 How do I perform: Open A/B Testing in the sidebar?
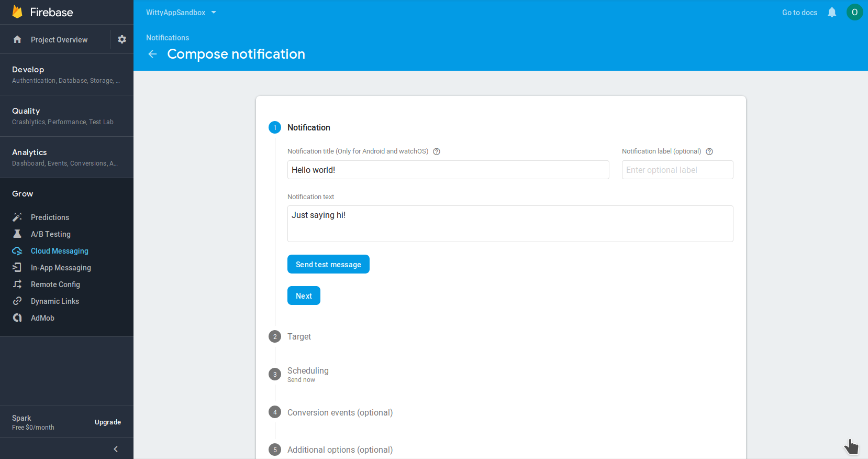[x=51, y=234]
